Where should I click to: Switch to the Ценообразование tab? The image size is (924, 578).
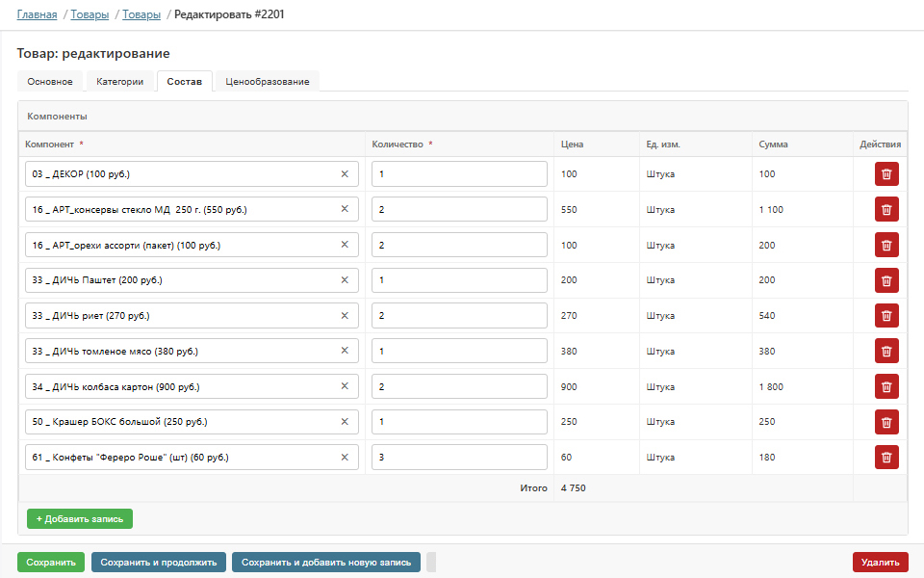click(x=267, y=81)
